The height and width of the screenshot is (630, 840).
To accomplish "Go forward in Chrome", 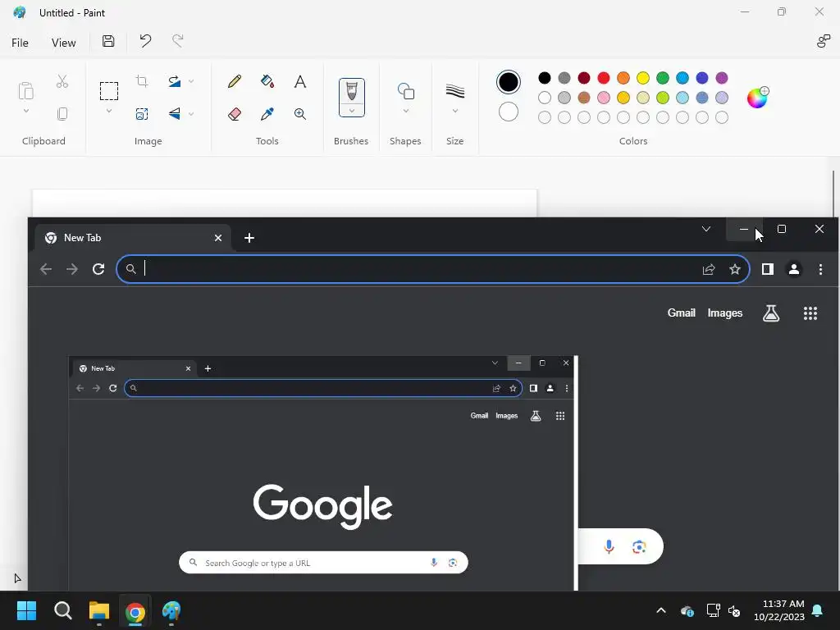I will pyautogui.click(x=72, y=269).
